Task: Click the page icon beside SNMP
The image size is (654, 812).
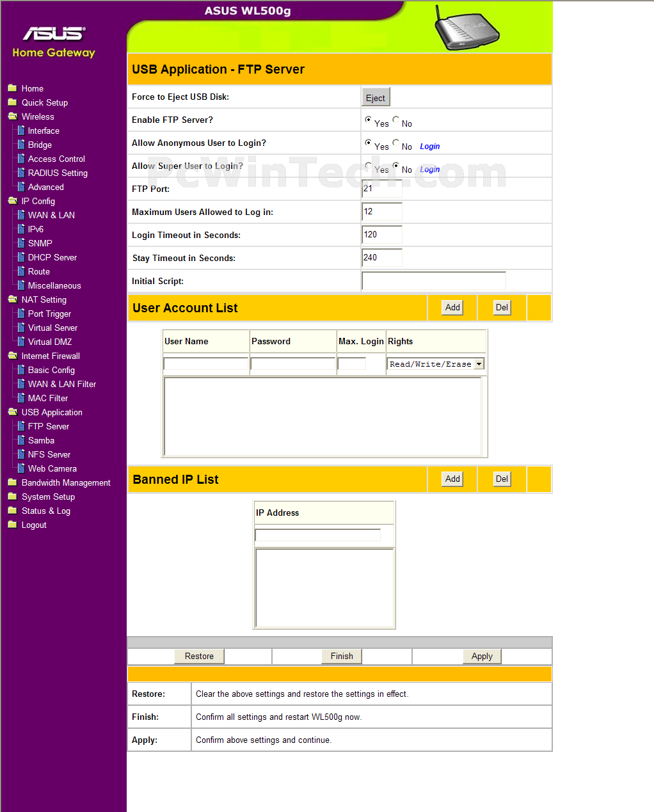Action: 21,243
